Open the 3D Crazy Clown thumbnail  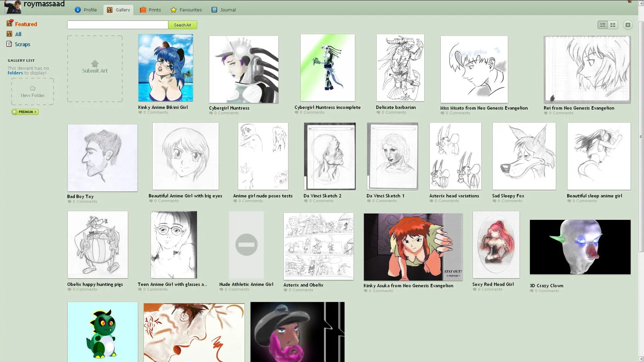[580, 247]
